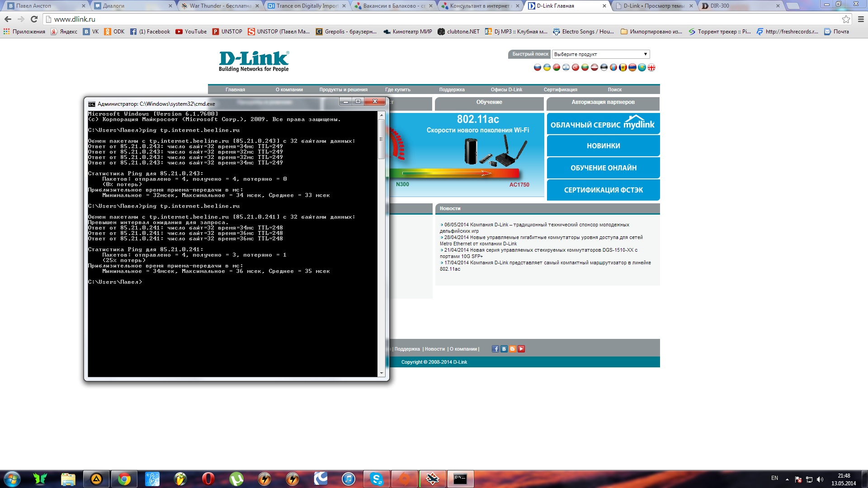The image size is (868, 488).
Task: Bookmark page with the star icon
Action: coord(846,19)
